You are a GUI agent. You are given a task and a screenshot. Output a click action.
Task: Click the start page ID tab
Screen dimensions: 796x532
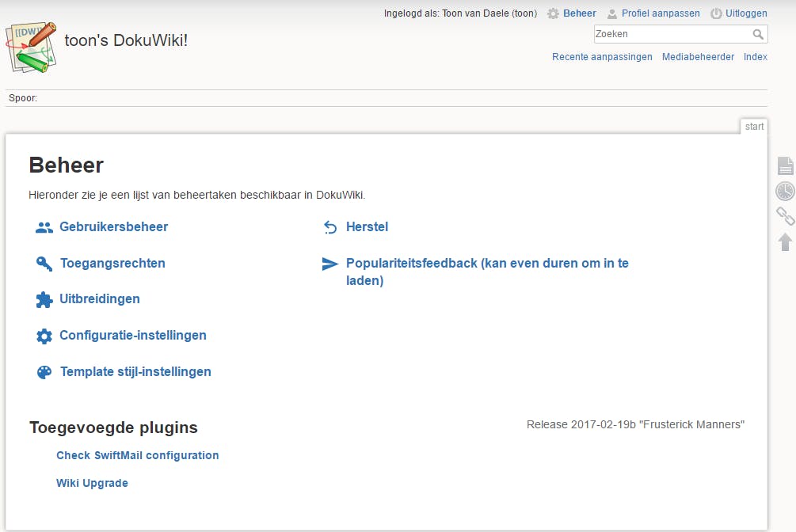[754, 127]
